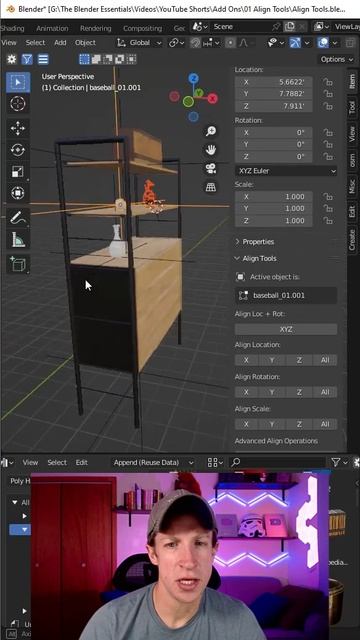Viewport: 360px width, 640px height.
Task: Switch perspective/orthographic with grid icon
Action: click(211, 187)
